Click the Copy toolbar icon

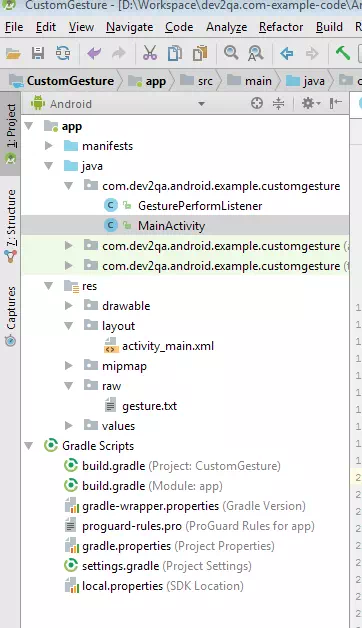[x=175, y=53]
